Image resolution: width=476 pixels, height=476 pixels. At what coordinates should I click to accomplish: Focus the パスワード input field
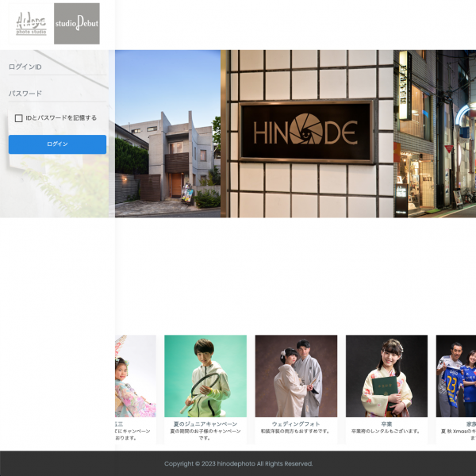tap(57, 94)
